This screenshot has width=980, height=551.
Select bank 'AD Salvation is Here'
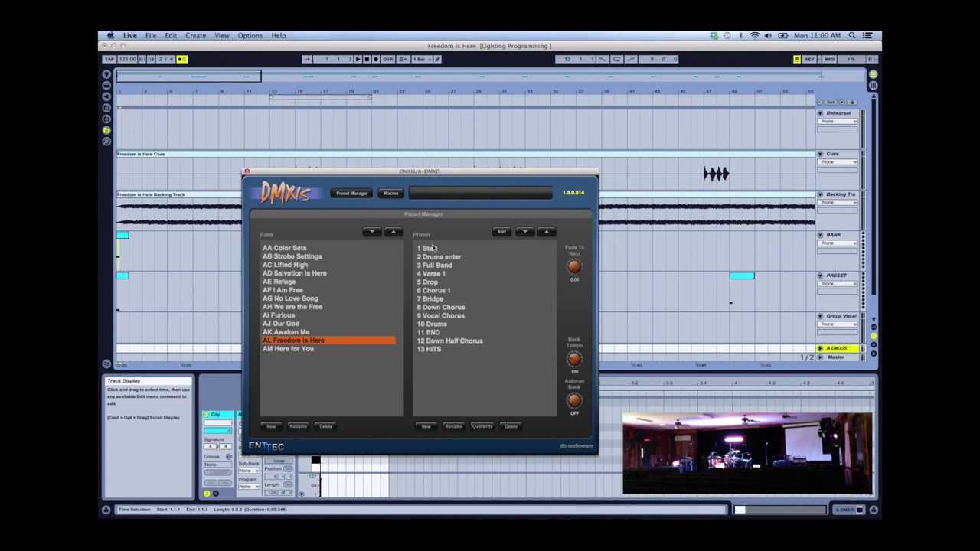[294, 273]
